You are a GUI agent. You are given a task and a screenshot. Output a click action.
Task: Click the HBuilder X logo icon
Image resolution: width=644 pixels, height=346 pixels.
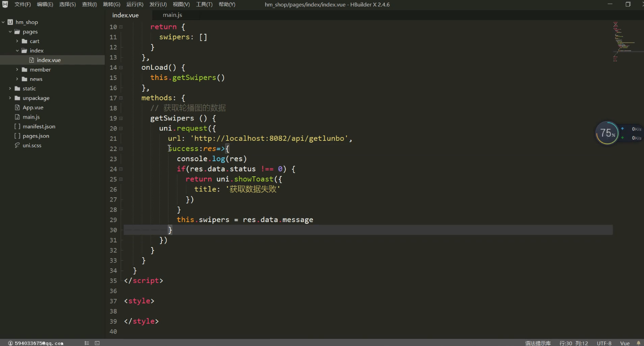pyautogui.click(x=5, y=4)
